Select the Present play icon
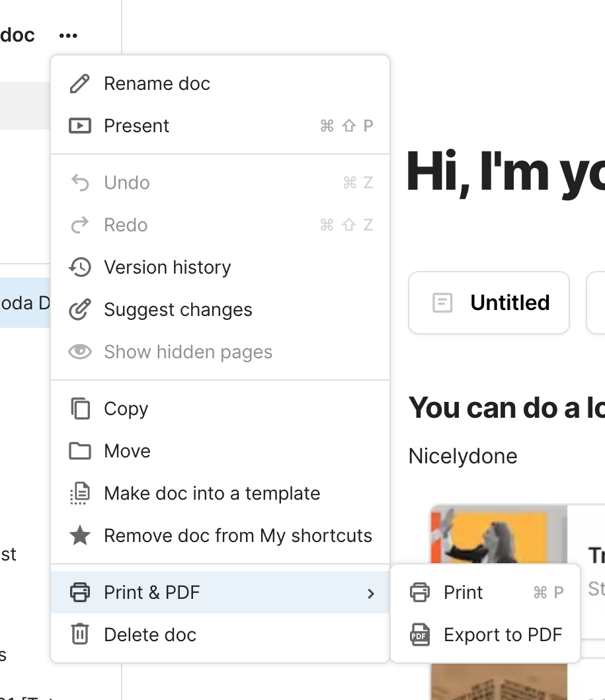Image resolution: width=605 pixels, height=700 pixels. click(x=79, y=126)
